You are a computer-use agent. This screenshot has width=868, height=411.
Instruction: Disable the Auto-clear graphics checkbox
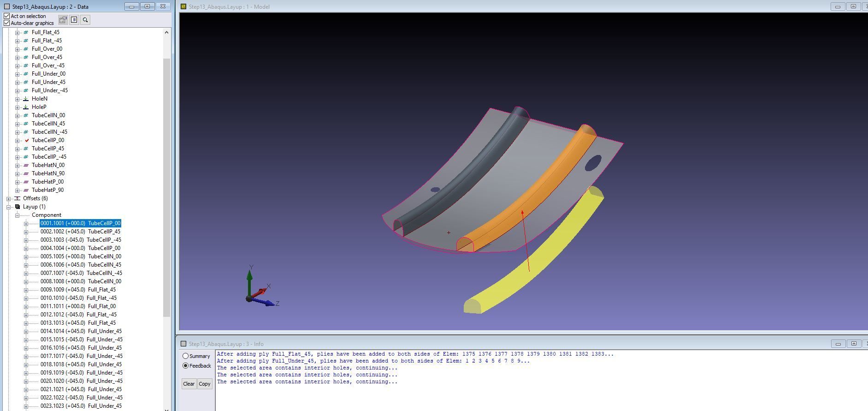(x=7, y=23)
